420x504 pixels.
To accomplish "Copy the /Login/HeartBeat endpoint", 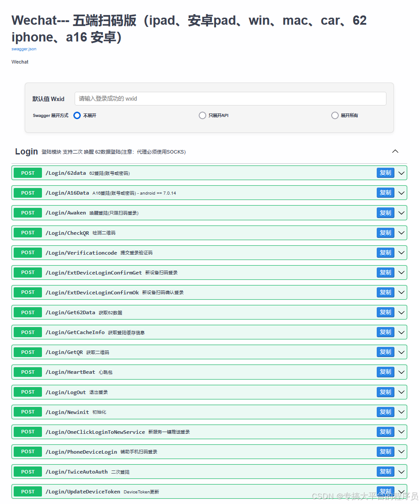I will (385, 372).
